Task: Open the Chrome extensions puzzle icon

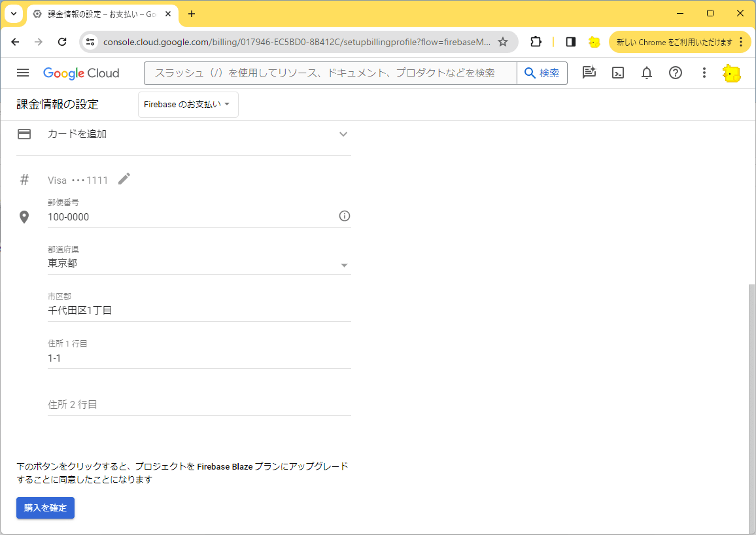Action: pyautogui.click(x=536, y=42)
